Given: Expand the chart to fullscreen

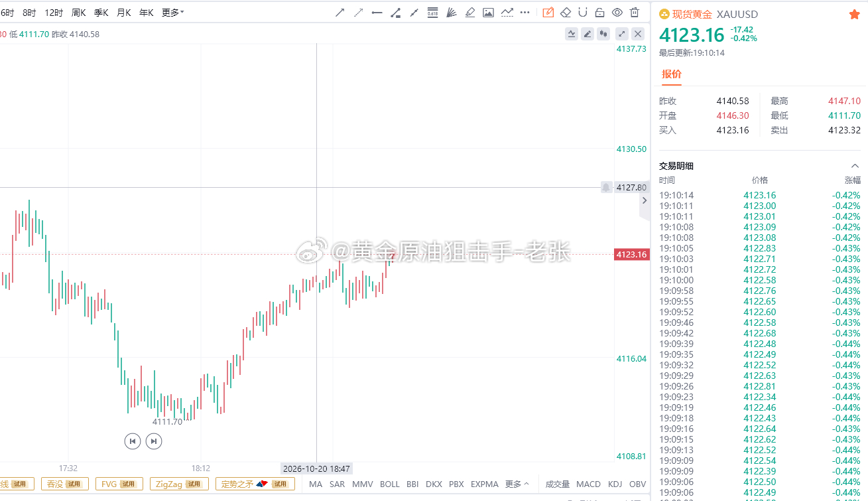Looking at the screenshot, I should tap(622, 34).
